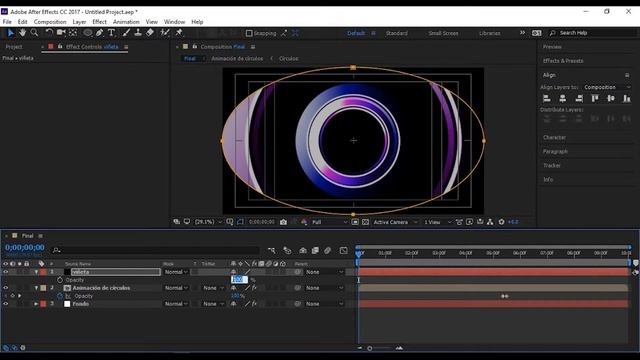Click the Region of Interest icon

coord(355,222)
